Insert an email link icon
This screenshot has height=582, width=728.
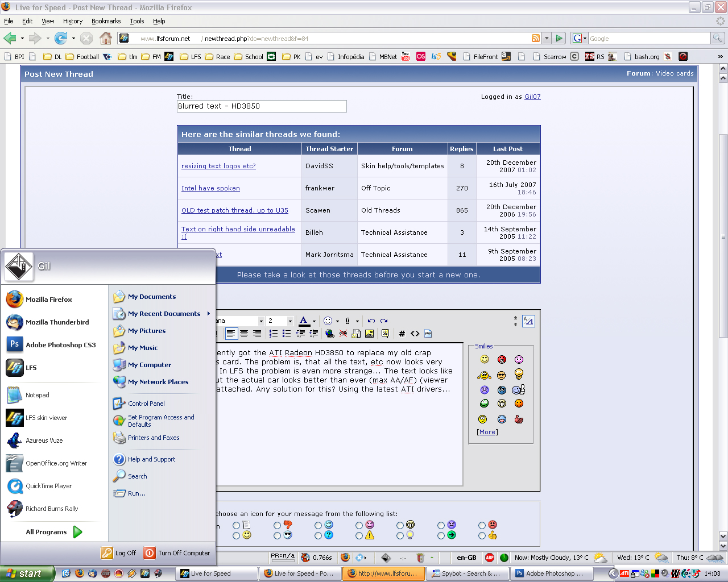356,334
